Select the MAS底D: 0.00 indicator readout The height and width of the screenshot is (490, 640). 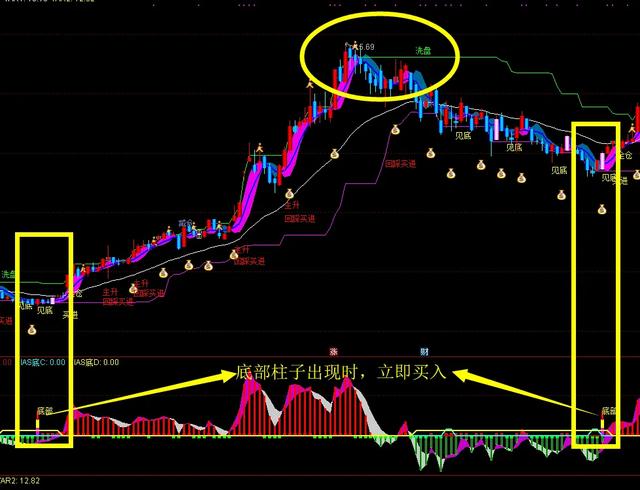(96, 362)
